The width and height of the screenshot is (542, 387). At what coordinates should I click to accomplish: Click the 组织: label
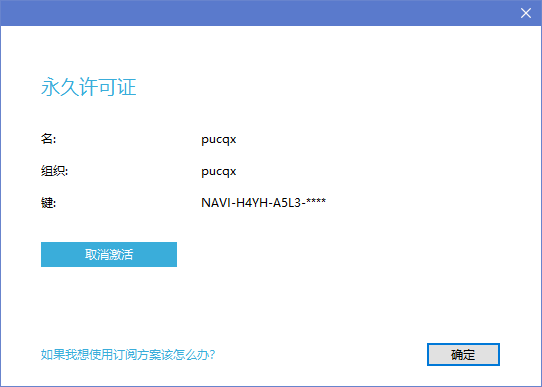coord(55,171)
